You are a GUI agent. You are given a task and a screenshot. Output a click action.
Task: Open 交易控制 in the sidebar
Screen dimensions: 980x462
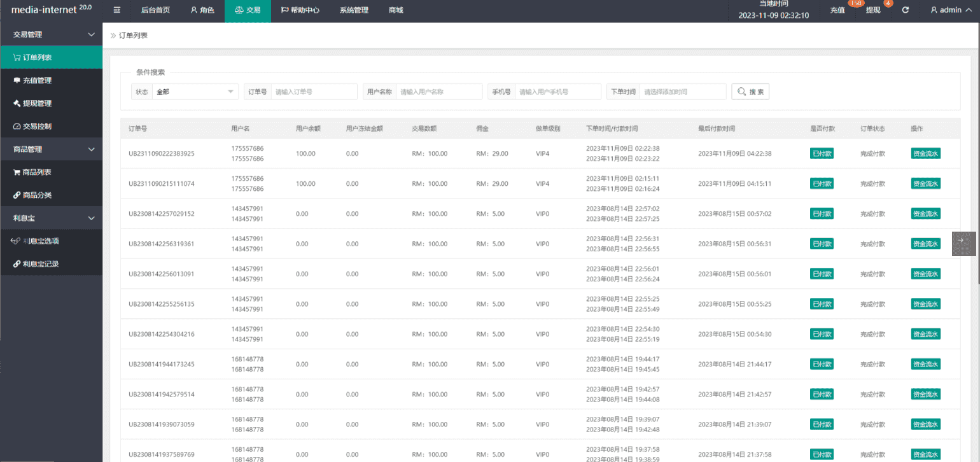pyautogui.click(x=37, y=127)
